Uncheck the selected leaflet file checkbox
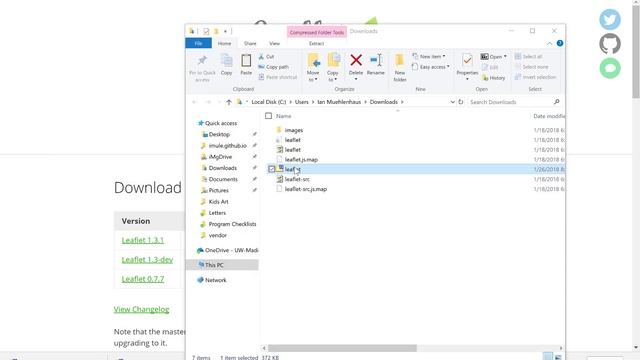Viewport: 640px width, 360px height. [x=271, y=169]
